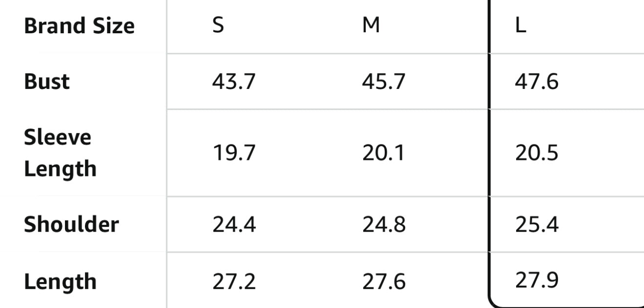Click the 43.7 bust value for S
Screen dimensions: 644x308
click(x=233, y=82)
